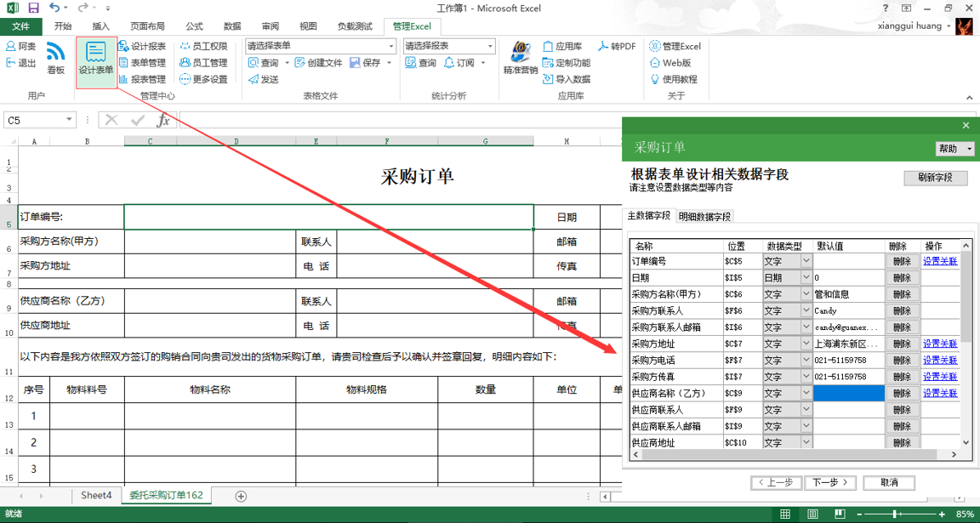The height and width of the screenshot is (523, 980).
Task: Select the Sheet4 worksheet tab
Action: pyautogui.click(x=96, y=495)
